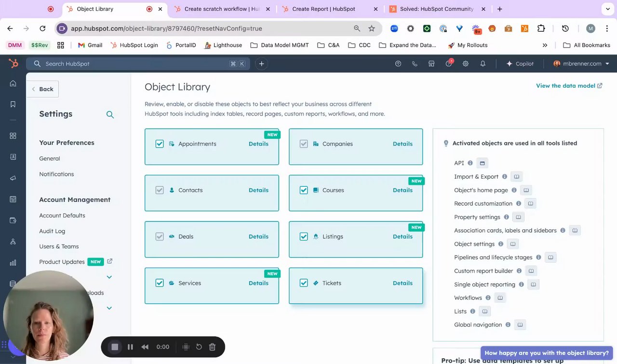The width and height of the screenshot is (617, 364).
Task: Open the browser tab search dropdown arrow
Action: tap(607, 9)
